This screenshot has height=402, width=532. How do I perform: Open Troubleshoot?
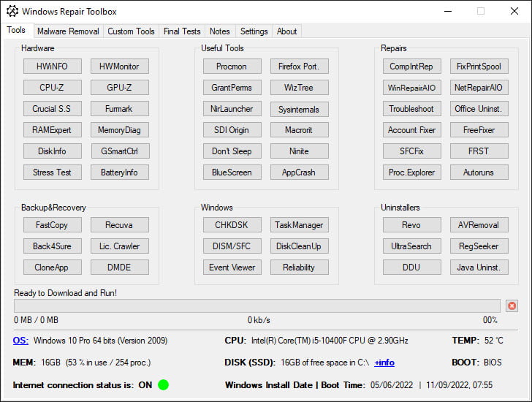click(x=412, y=109)
